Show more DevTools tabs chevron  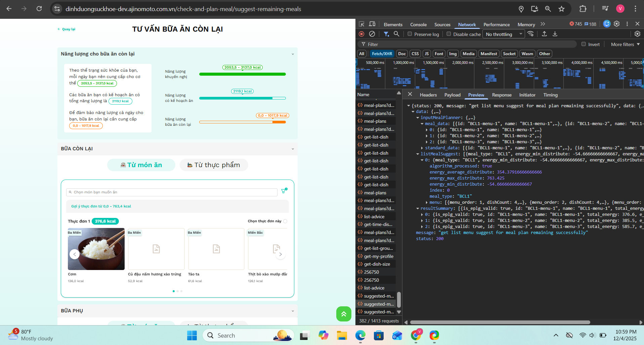tap(543, 24)
